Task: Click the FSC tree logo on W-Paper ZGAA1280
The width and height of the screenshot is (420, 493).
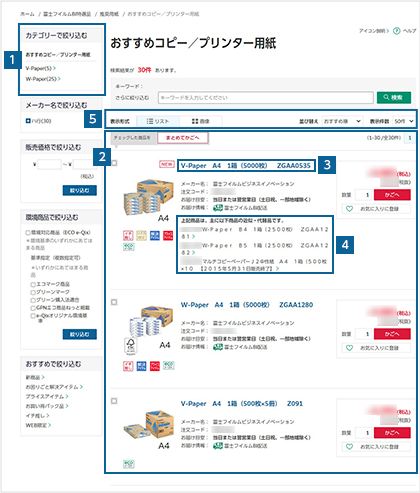Action: tap(130, 346)
